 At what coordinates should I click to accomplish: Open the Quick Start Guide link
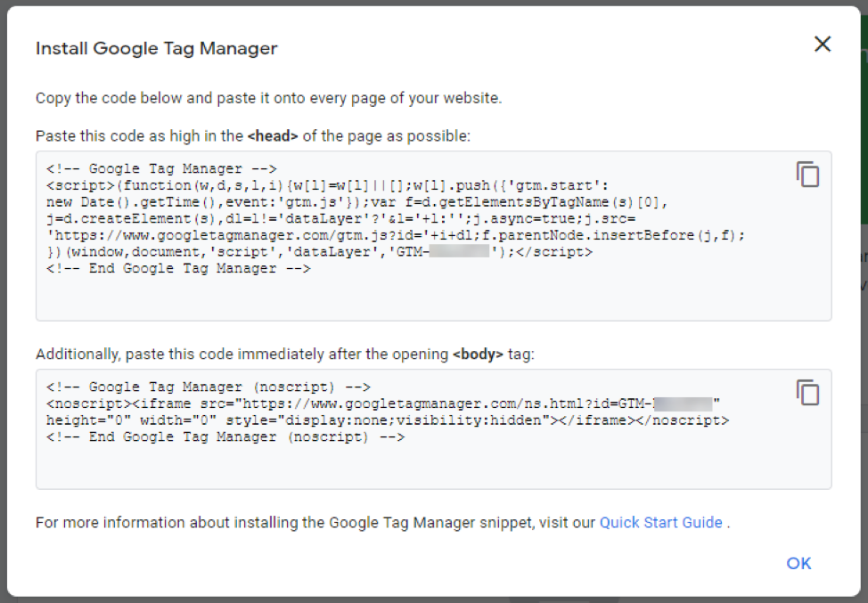661,522
